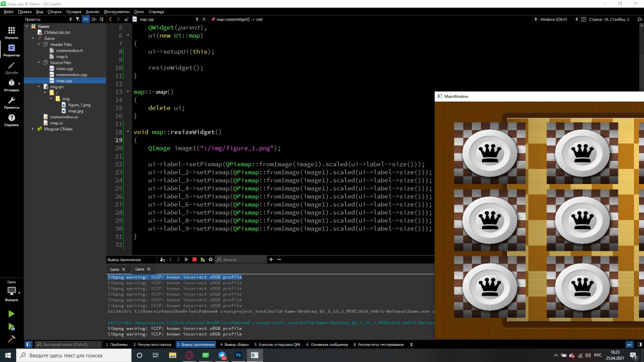This screenshot has height=362, width=644.
Task: Show the 4 Вывод сборки pane
Action: point(234,344)
